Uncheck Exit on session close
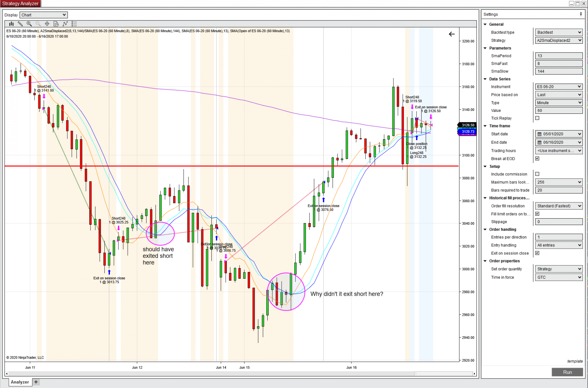The width and height of the screenshot is (588, 388). tap(537, 253)
